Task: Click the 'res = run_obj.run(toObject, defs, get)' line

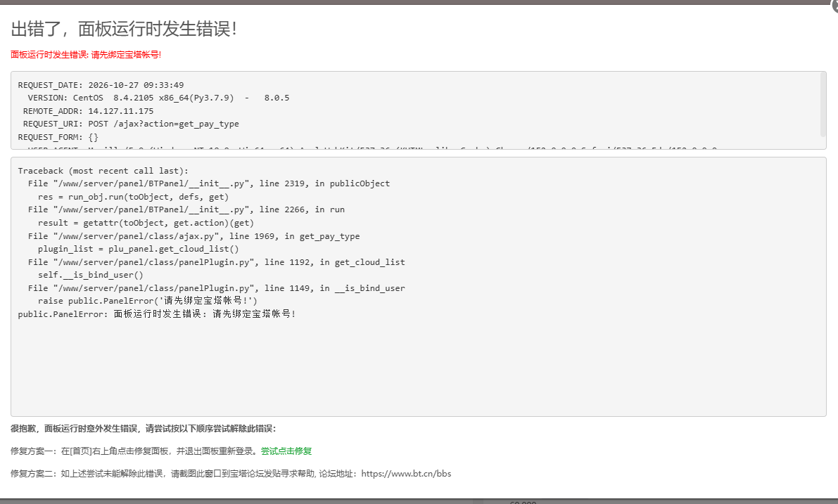Action: (133, 197)
